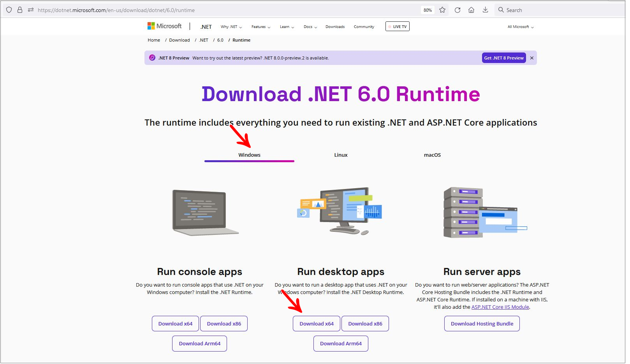Click the shield tracking protection icon
The width and height of the screenshot is (630, 364).
point(9,10)
